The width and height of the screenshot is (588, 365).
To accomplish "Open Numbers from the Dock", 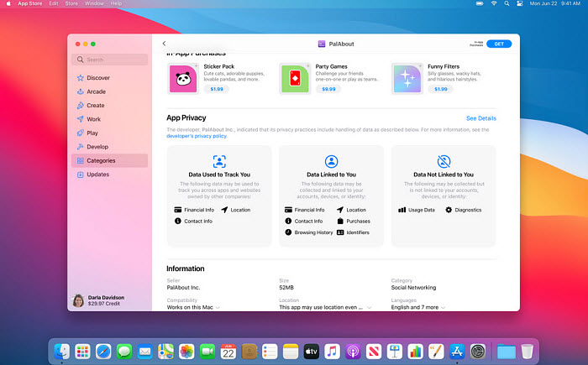I will point(415,352).
